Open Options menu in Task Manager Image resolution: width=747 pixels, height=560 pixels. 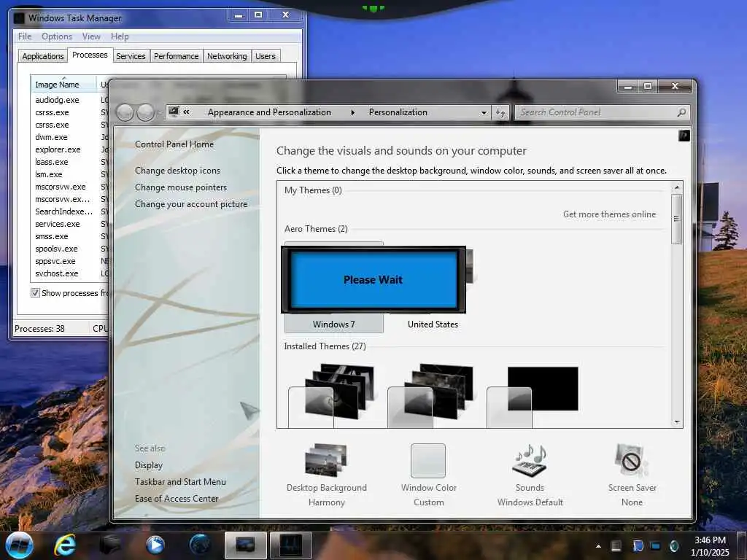point(57,36)
